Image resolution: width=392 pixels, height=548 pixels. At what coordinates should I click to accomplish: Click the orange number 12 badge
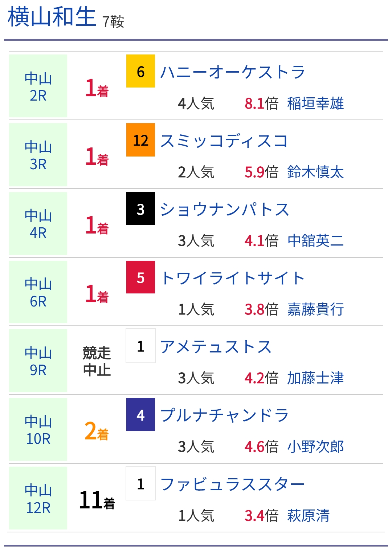pyautogui.click(x=140, y=140)
